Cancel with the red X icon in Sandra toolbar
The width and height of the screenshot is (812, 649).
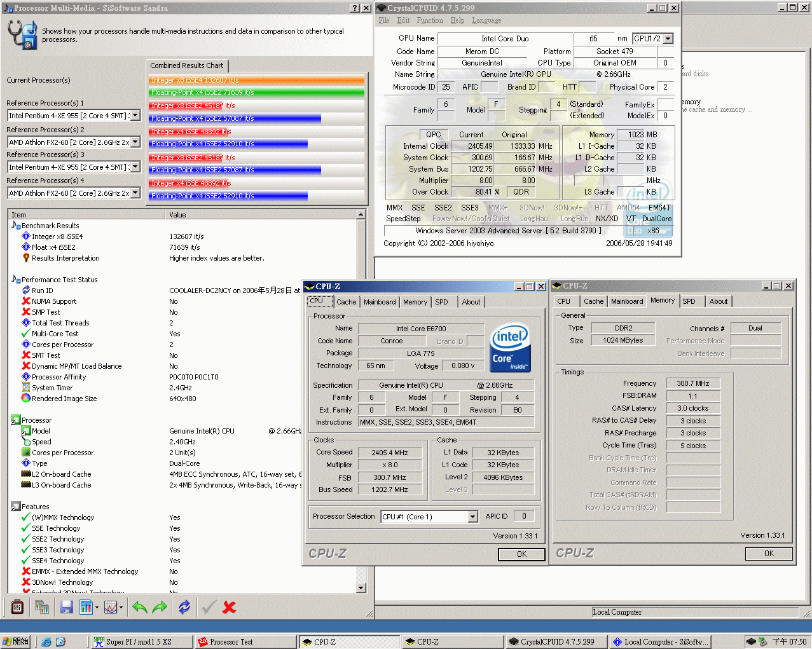click(229, 607)
